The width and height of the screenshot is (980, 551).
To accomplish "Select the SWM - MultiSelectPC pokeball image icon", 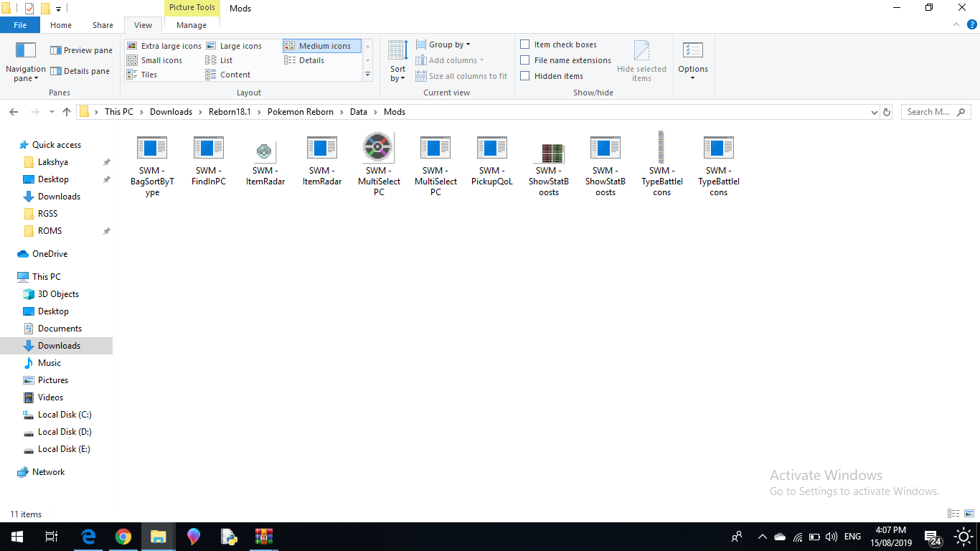I will [378, 147].
